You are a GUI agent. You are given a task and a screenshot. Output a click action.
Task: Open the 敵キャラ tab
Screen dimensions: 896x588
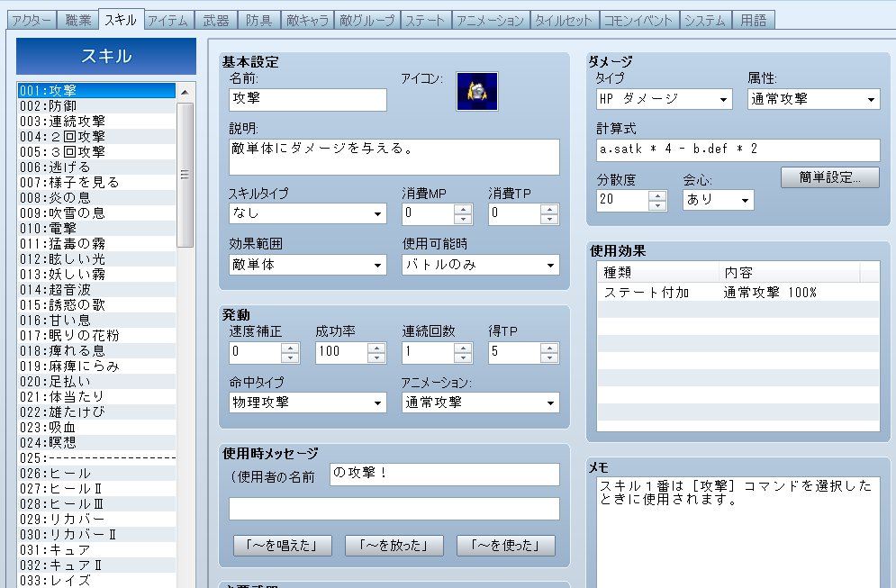click(309, 19)
